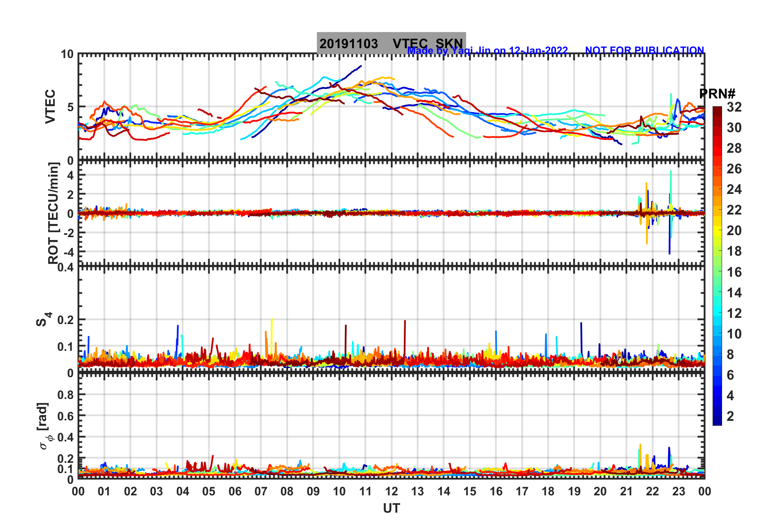
Task: Click the sigma phi axis tick label '0.8'
Action: pyautogui.click(x=66, y=394)
